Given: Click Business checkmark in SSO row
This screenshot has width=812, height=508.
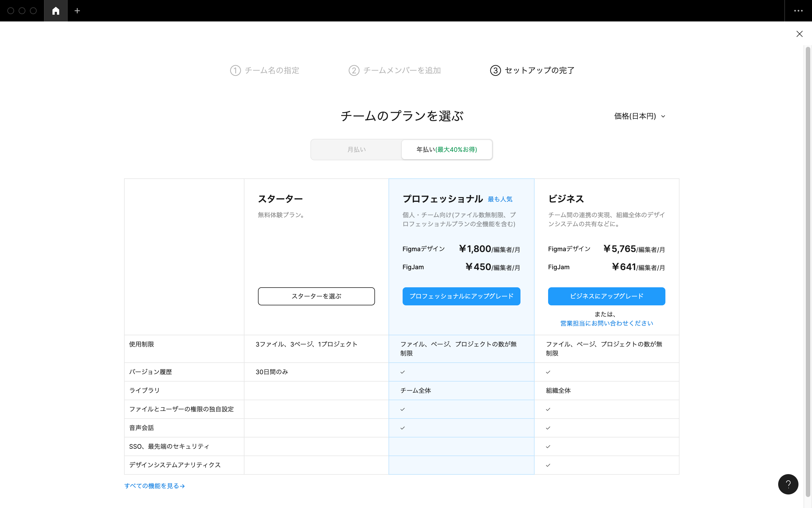Looking at the screenshot, I should pyautogui.click(x=548, y=446).
